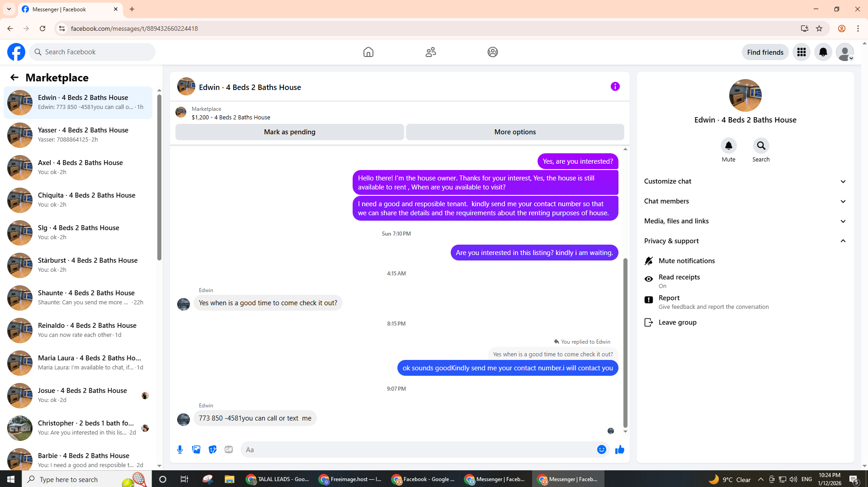
Task: Open the Facebook menu grid icon
Action: click(802, 52)
